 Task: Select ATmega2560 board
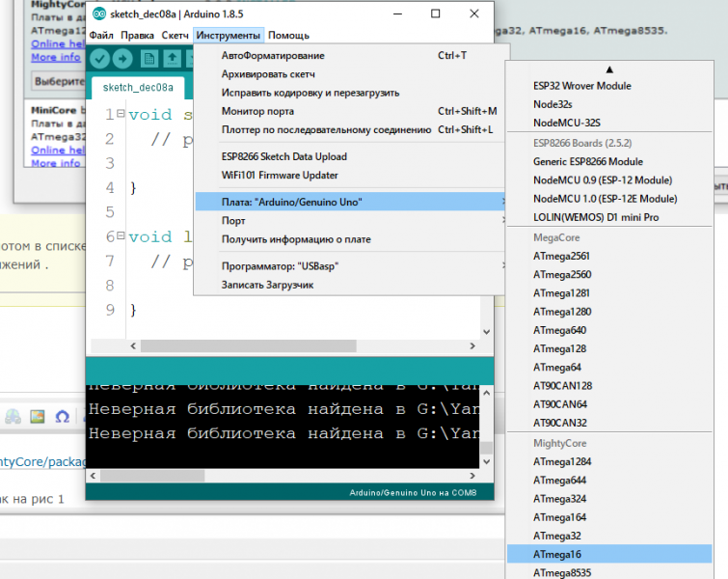[609, 275]
